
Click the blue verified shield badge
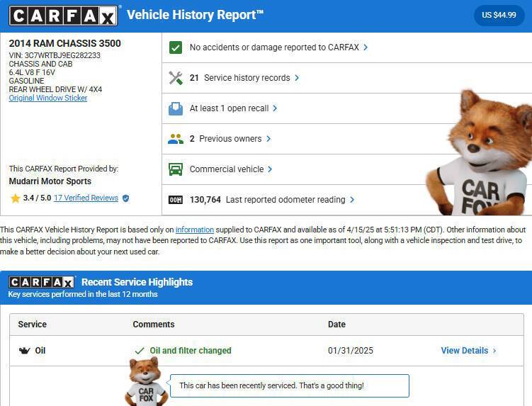(x=125, y=198)
